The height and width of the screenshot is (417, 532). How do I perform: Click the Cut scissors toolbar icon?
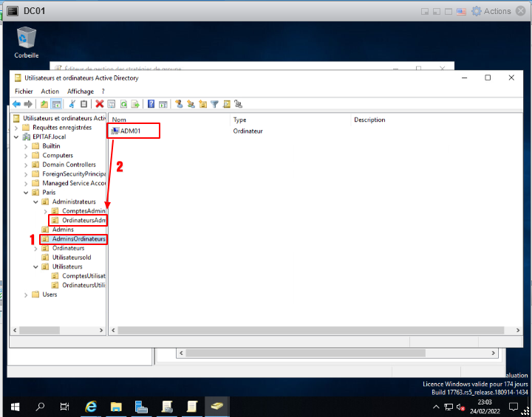pyautogui.click(x=72, y=104)
